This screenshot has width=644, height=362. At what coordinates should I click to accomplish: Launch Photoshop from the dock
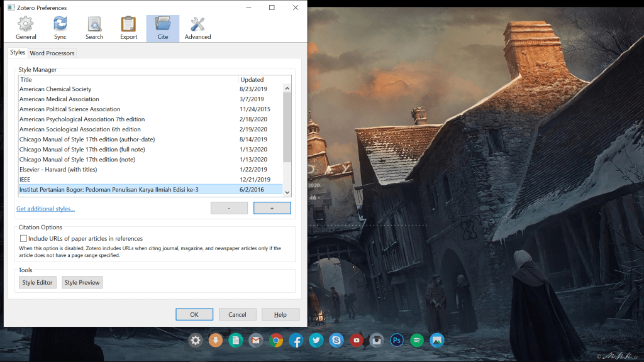396,341
